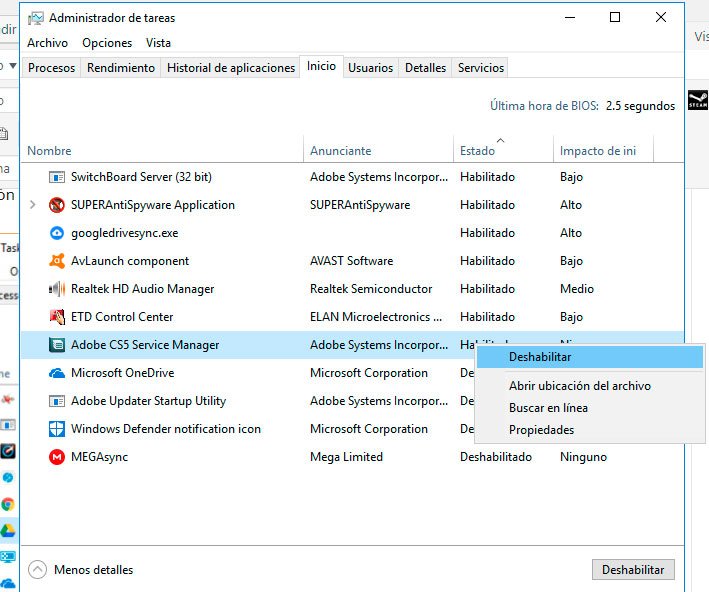
Task: Click the AvLaunch component Avast icon
Action: [57, 261]
